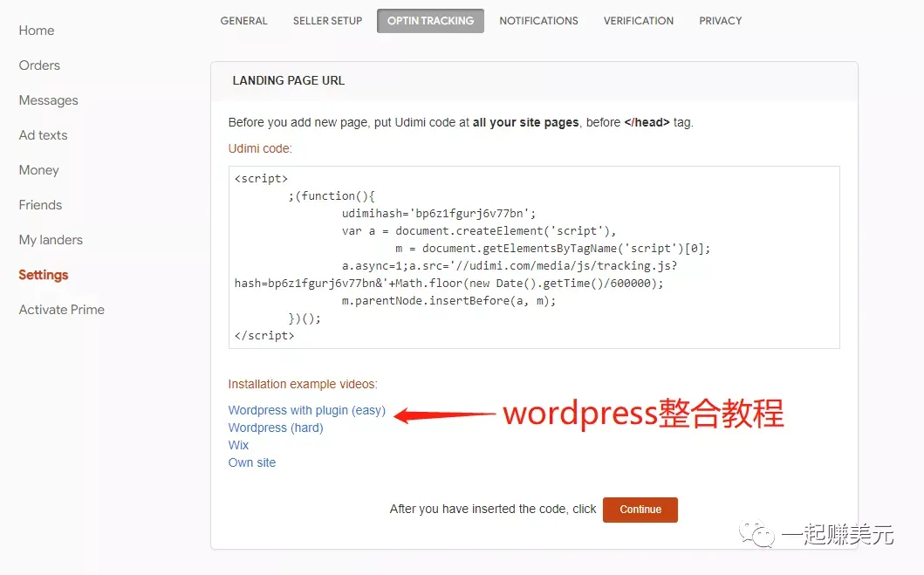
Task: Switch to the Privacy tab
Action: tap(720, 21)
